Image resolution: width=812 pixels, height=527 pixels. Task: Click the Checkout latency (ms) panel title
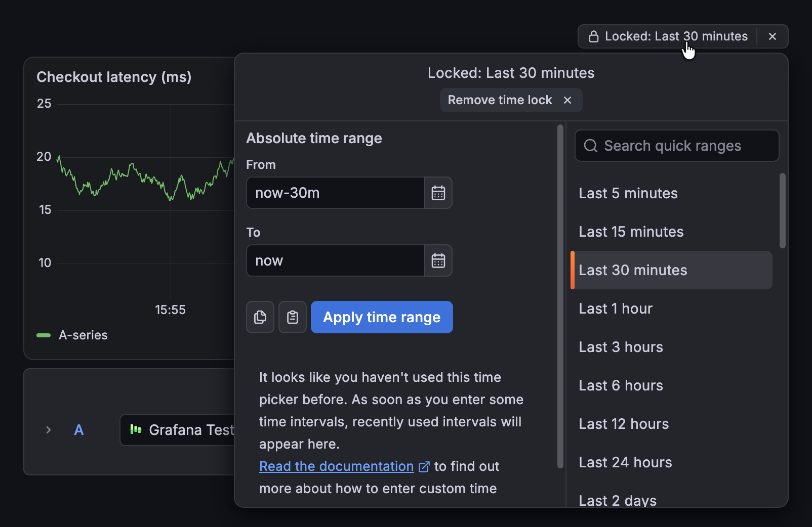coord(114,77)
